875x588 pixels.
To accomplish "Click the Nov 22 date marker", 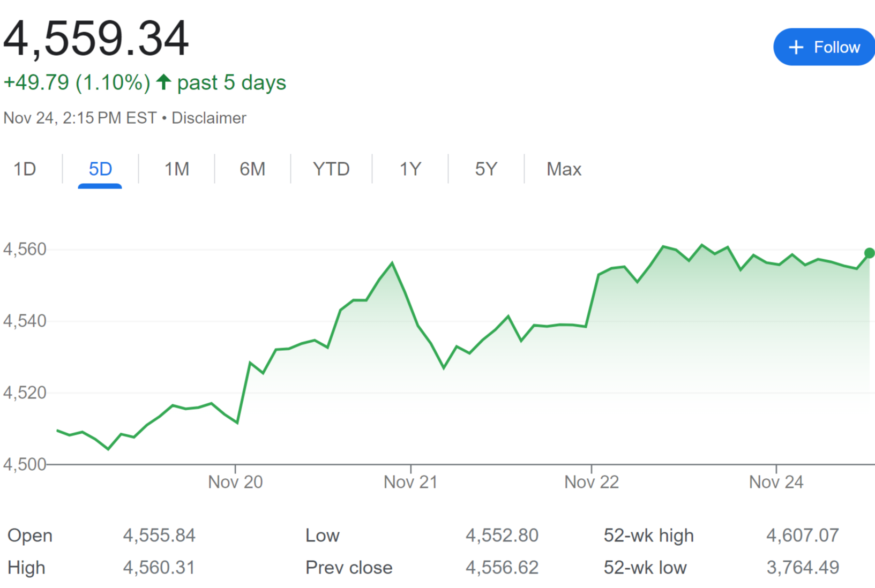I will tap(592, 482).
